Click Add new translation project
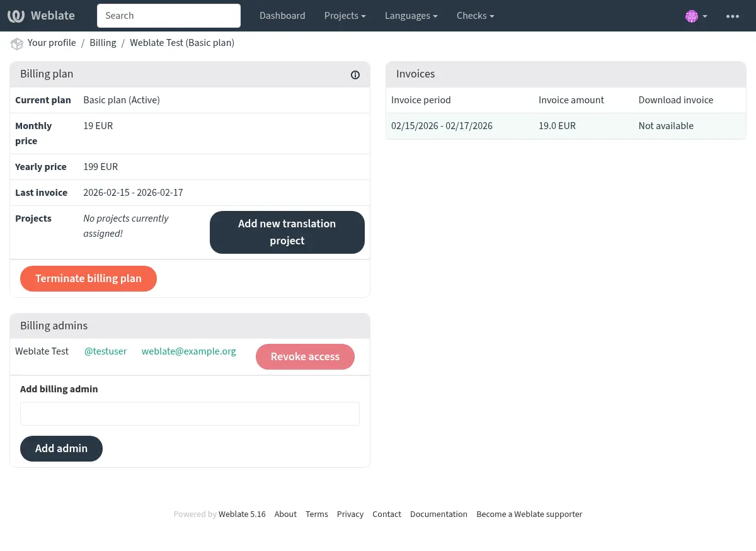 [287, 232]
